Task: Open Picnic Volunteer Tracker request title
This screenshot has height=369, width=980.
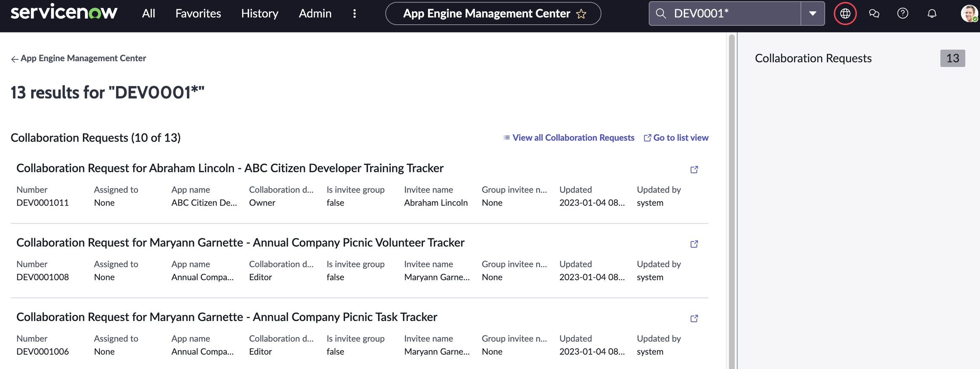Action: tap(241, 243)
